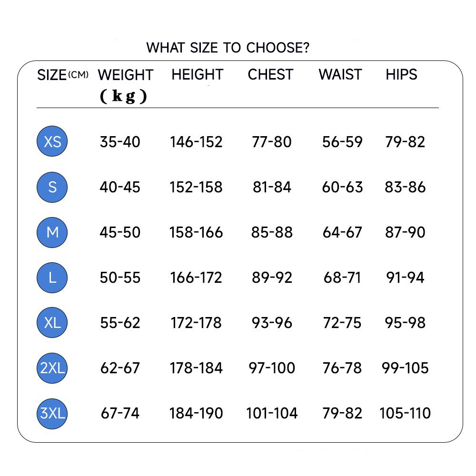
Task: Choose the blue M size circle
Action: pyautogui.click(x=52, y=232)
